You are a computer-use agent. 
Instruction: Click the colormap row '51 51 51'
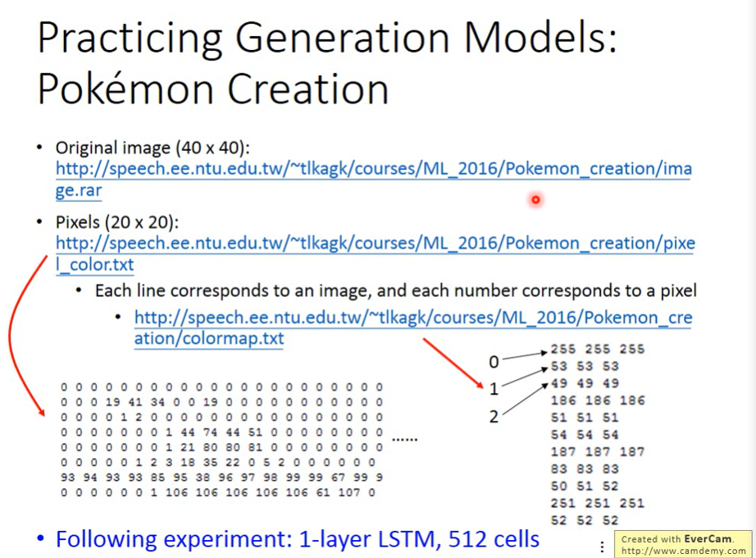[585, 418]
